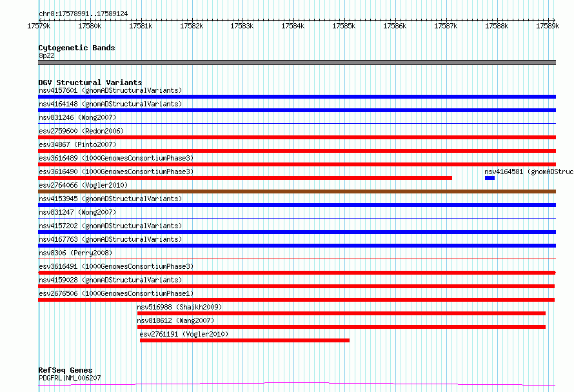574x392 pixels.
Task: Click nsv831247 (Wong2007) label
Action: click(77, 212)
